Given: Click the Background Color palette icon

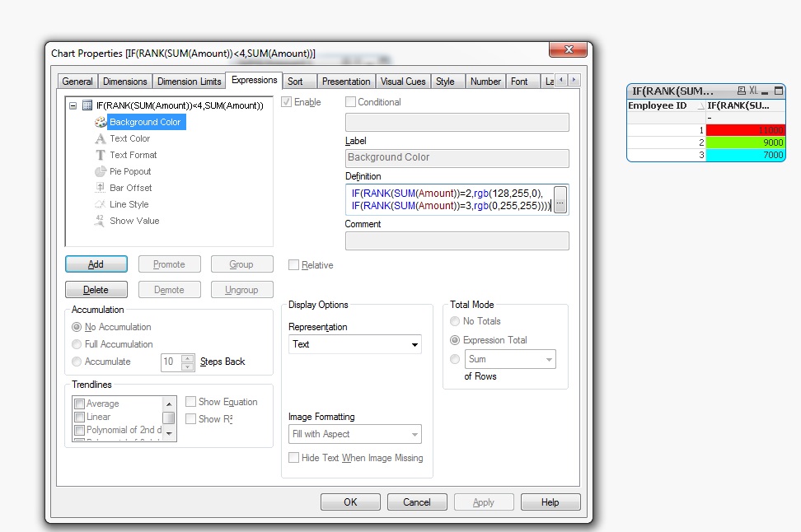Looking at the screenshot, I should (x=101, y=122).
